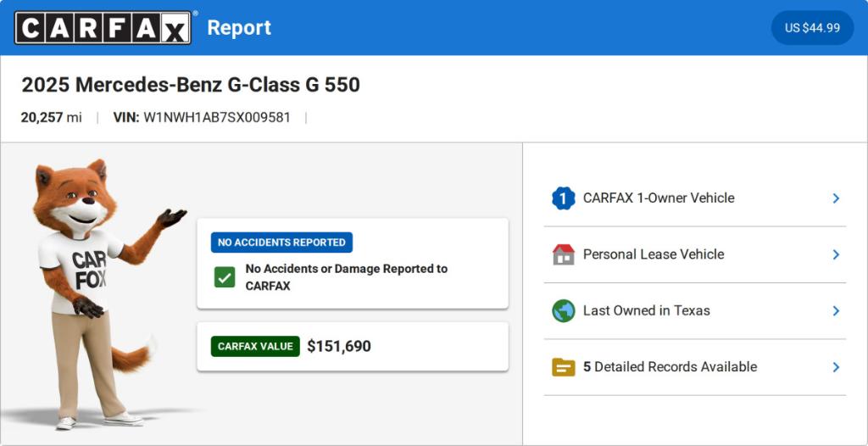Expand the Personal Lease Vehicle arrow
Image resolution: width=868 pixels, height=446 pixels.
tap(836, 254)
